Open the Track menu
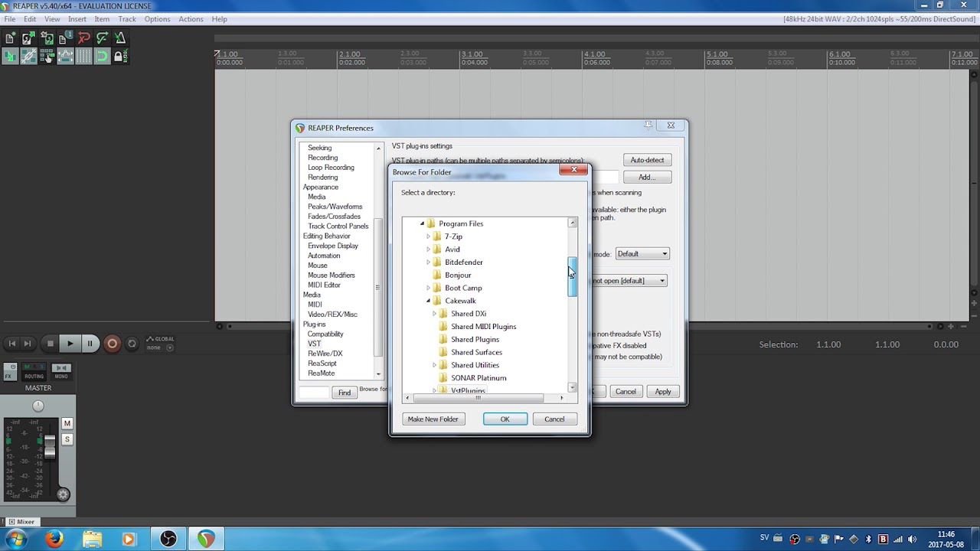The image size is (980, 551). pos(127,19)
